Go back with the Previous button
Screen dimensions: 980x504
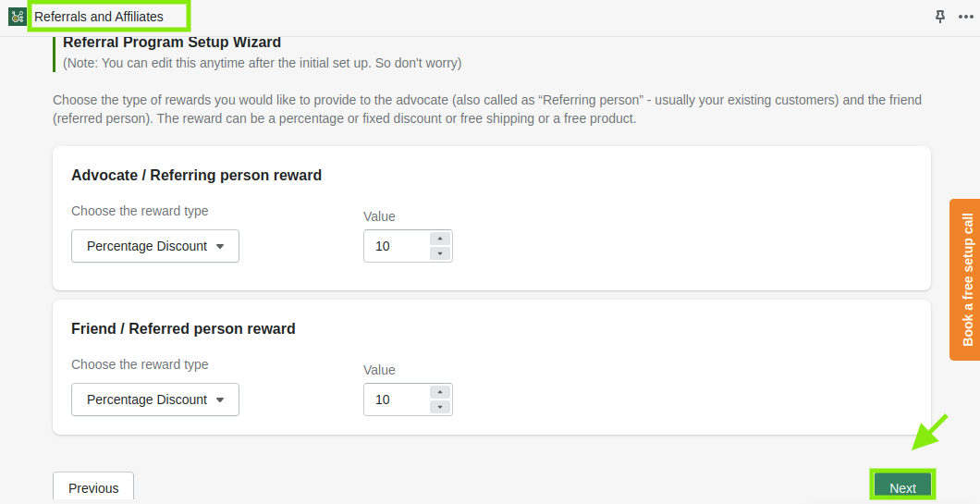(93, 487)
